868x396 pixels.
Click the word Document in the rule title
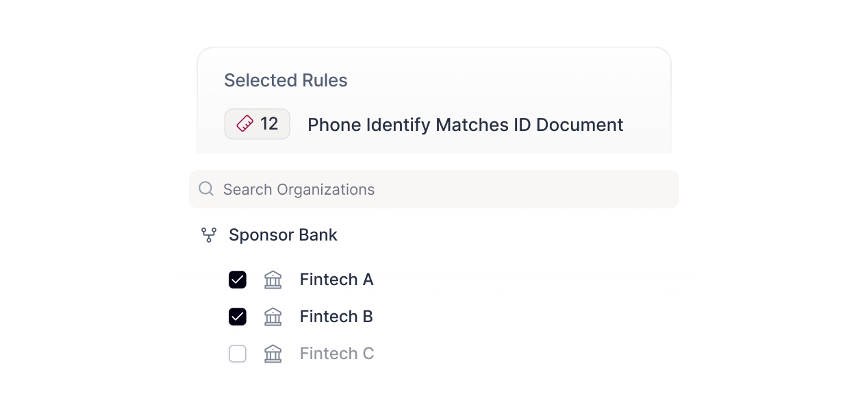tap(579, 125)
